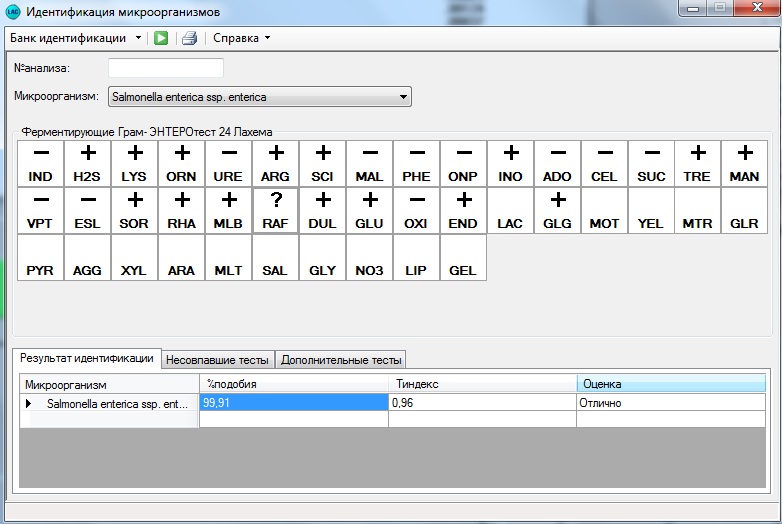Toggle the GLG test cell
Image resolution: width=782 pixels, height=524 pixels.
tap(557, 210)
